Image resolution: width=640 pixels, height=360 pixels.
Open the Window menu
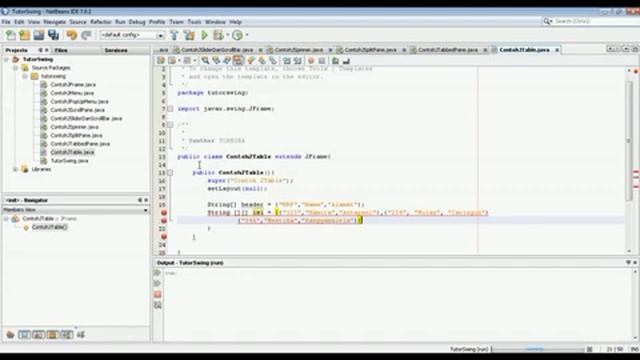tap(215, 22)
